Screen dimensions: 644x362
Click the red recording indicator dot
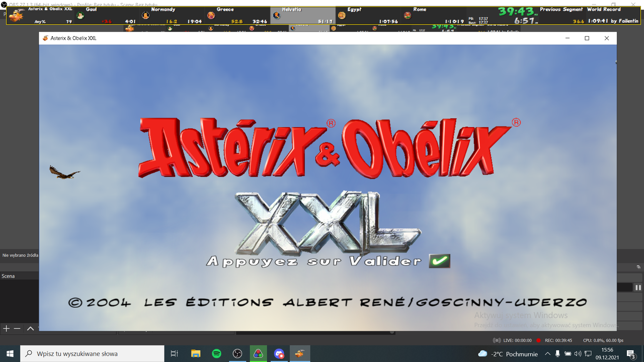[538, 340]
